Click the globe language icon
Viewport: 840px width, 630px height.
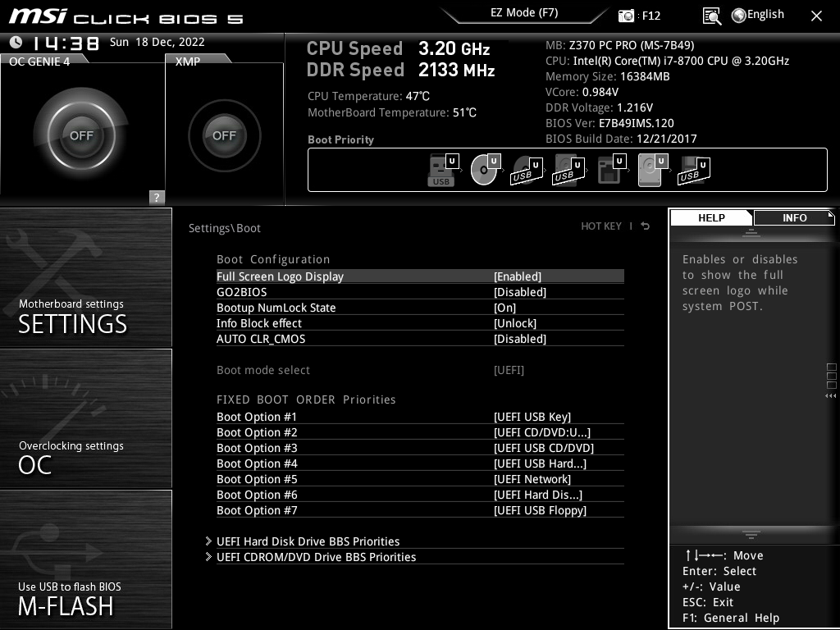tap(739, 16)
